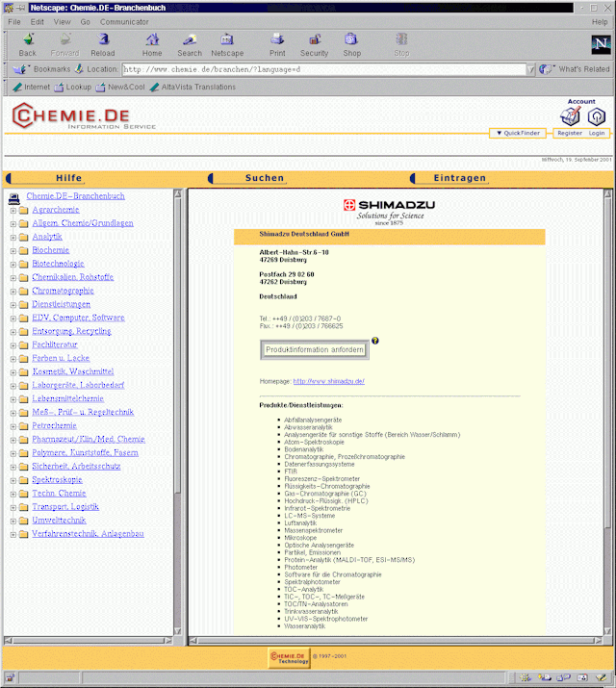Open the Go menu

[x=85, y=22]
